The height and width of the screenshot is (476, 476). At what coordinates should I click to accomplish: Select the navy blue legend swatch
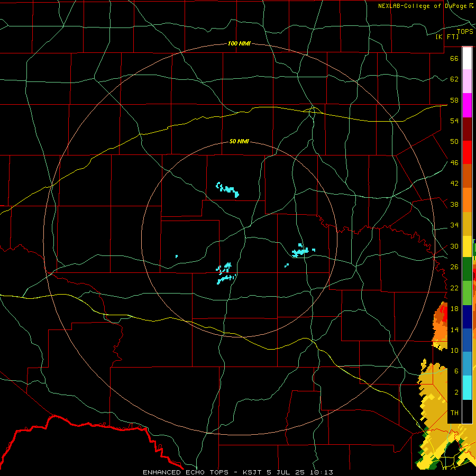(x=467, y=317)
